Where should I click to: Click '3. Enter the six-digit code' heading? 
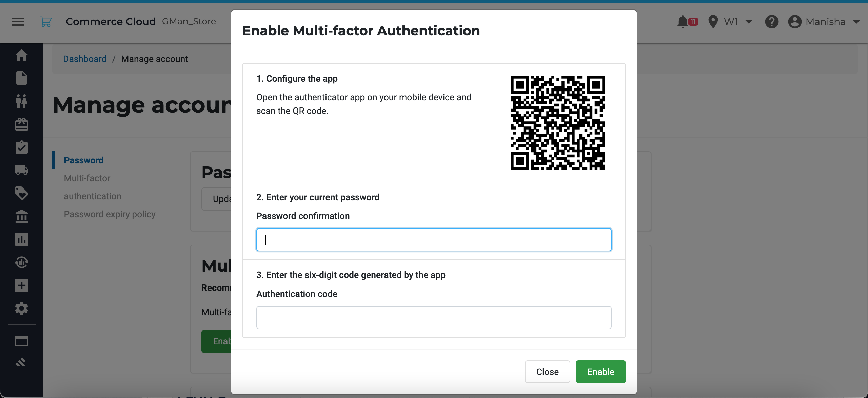click(x=351, y=275)
